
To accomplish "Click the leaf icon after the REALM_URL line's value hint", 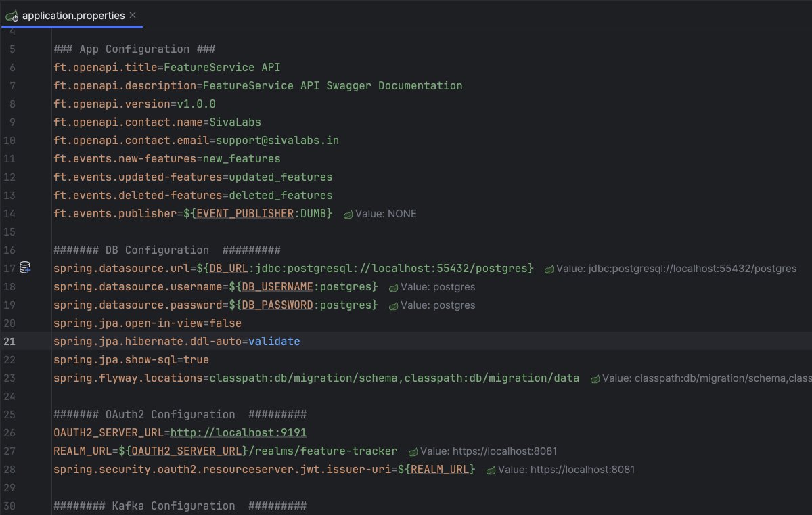I will click(413, 451).
